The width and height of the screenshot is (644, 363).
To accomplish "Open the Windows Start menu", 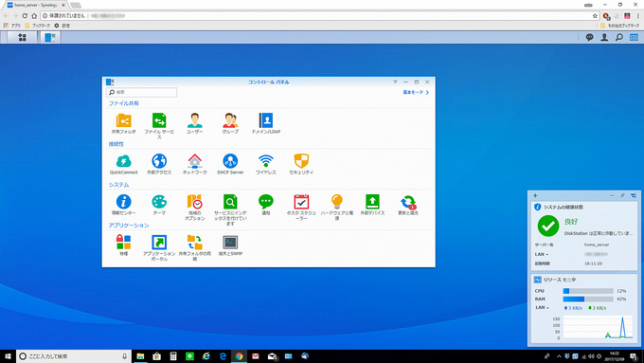I will pyautogui.click(x=8, y=356).
